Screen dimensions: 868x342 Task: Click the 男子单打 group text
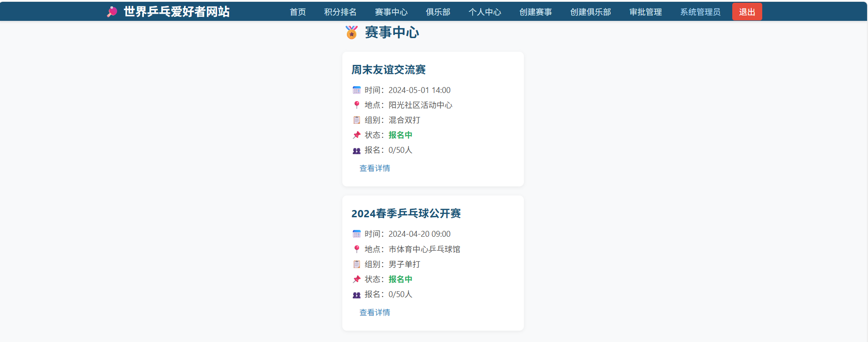click(404, 264)
